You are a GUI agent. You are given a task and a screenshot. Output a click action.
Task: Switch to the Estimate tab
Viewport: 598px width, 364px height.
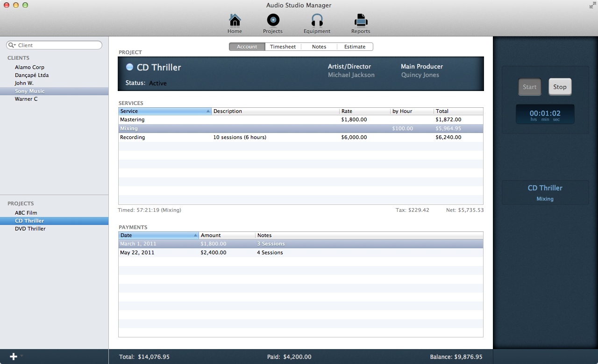355,47
